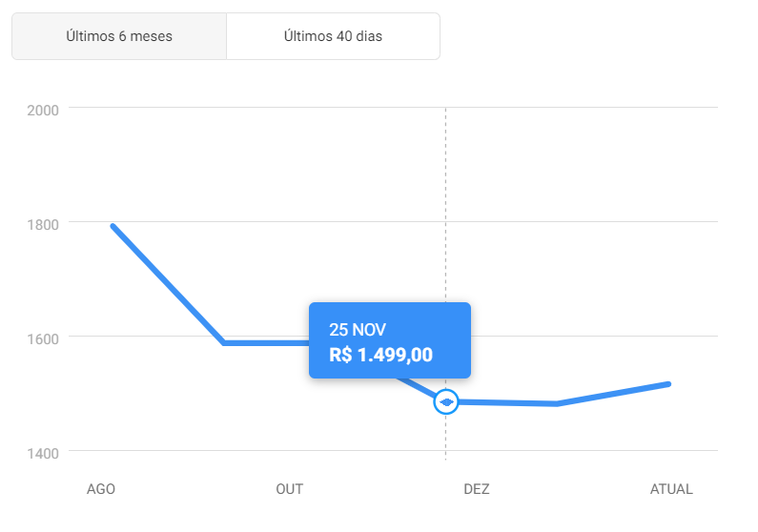Click the descending line segment from AGO
Screen dimensions: 758x532
coord(168,284)
